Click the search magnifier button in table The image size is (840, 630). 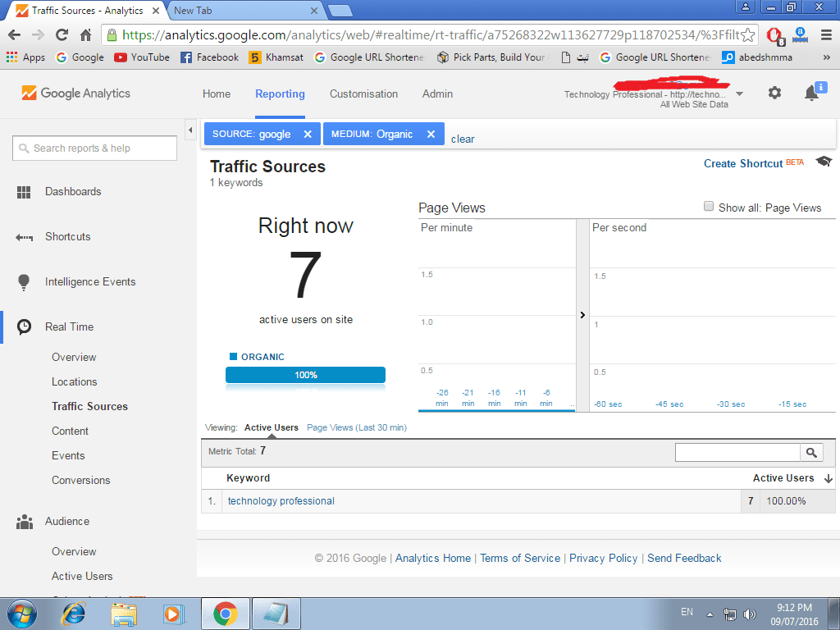tap(811, 453)
